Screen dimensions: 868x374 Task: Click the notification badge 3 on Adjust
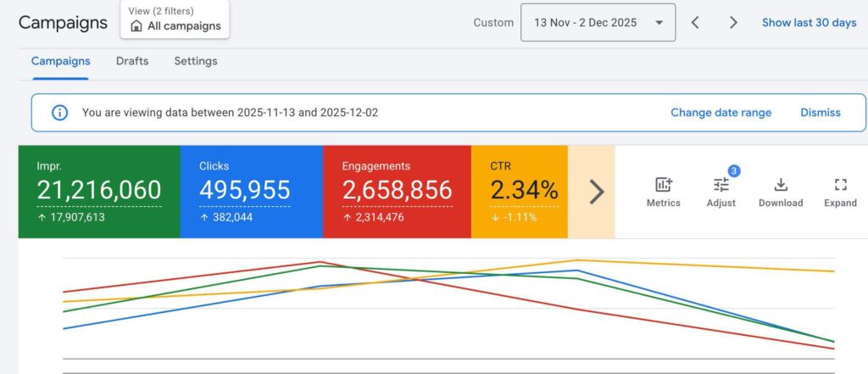733,171
